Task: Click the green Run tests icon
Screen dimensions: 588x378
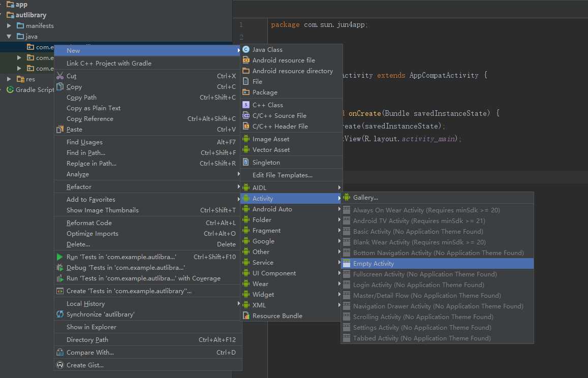Action: [59, 257]
